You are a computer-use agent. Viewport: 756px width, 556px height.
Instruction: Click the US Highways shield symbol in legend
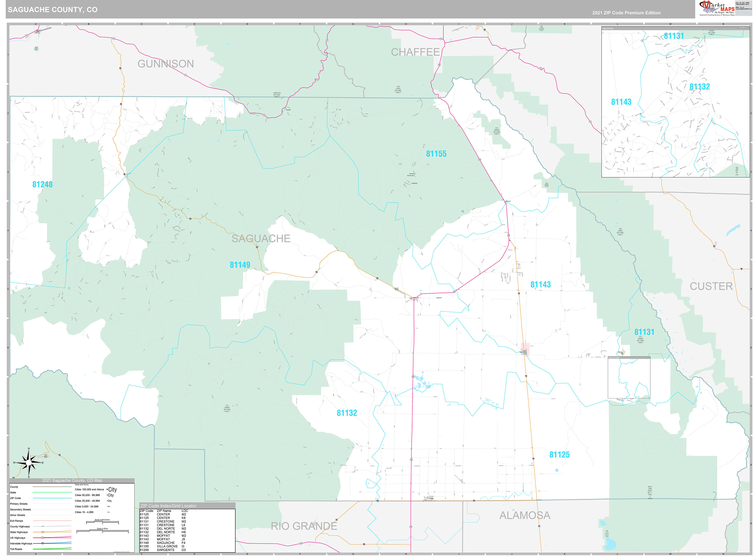click(42, 537)
